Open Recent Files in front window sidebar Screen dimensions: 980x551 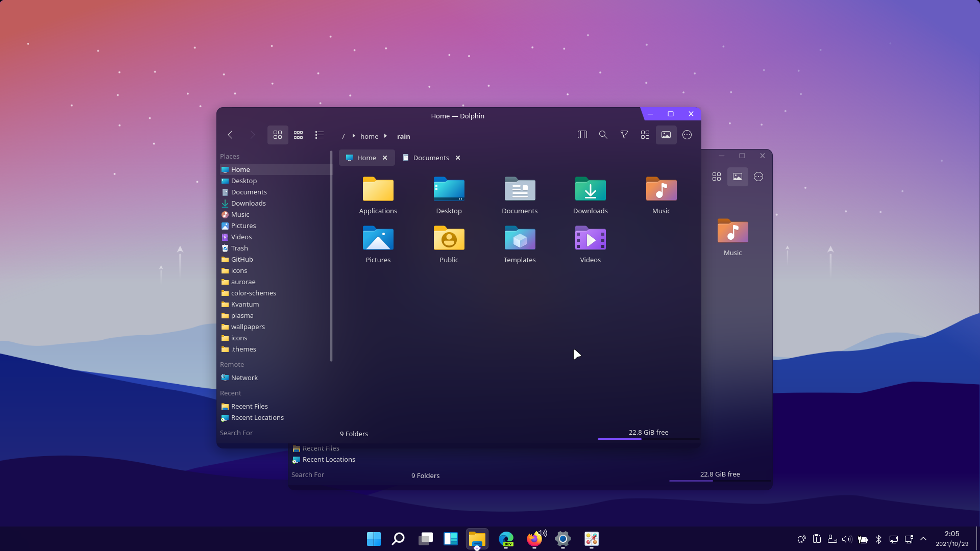pyautogui.click(x=276, y=406)
